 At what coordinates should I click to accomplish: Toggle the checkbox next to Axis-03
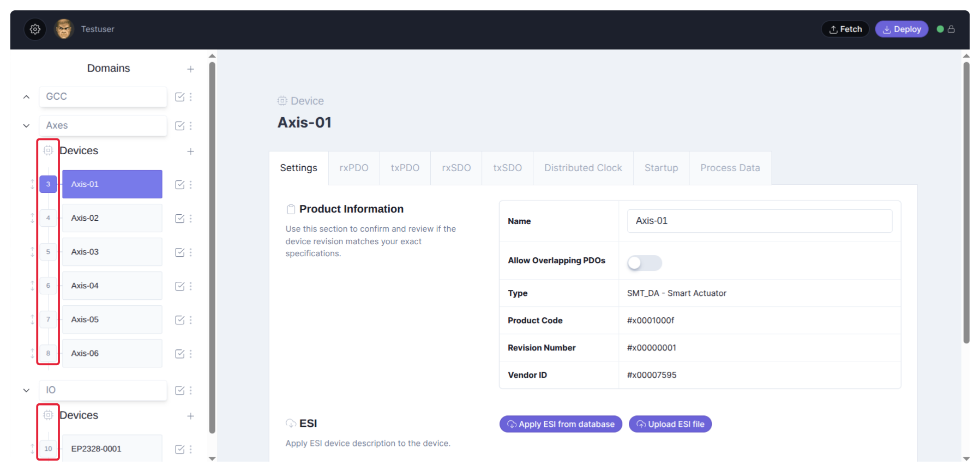(179, 252)
